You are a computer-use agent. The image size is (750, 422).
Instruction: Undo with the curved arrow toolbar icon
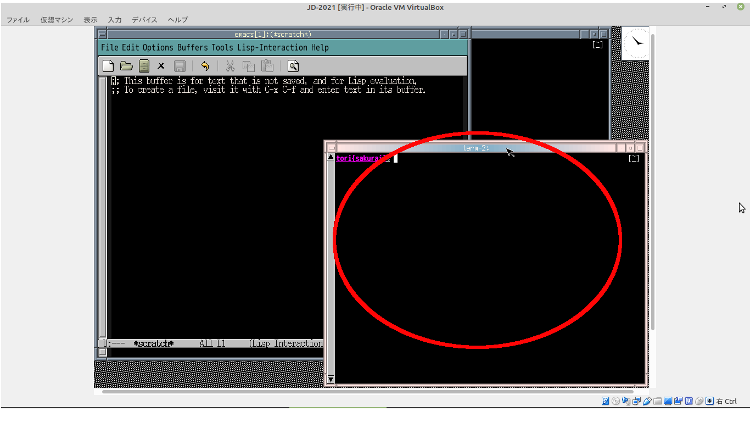pyautogui.click(x=205, y=66)
